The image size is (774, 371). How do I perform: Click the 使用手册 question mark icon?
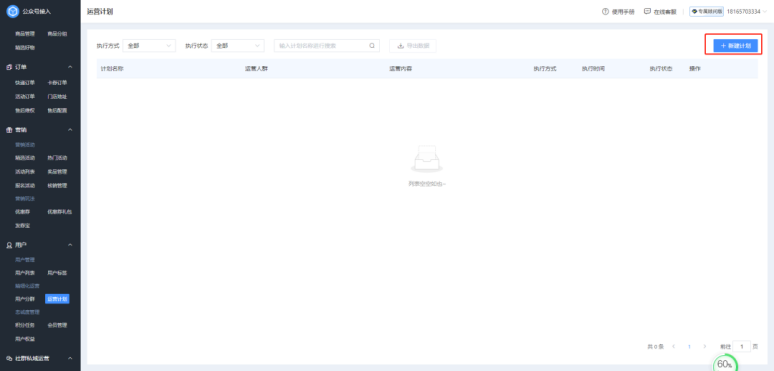click(x=605, y=11)
